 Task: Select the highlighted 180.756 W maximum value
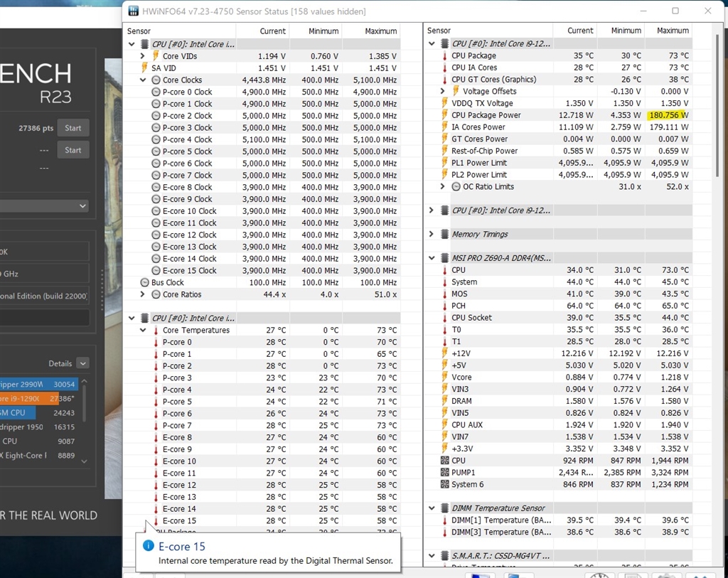click(668, 115)
